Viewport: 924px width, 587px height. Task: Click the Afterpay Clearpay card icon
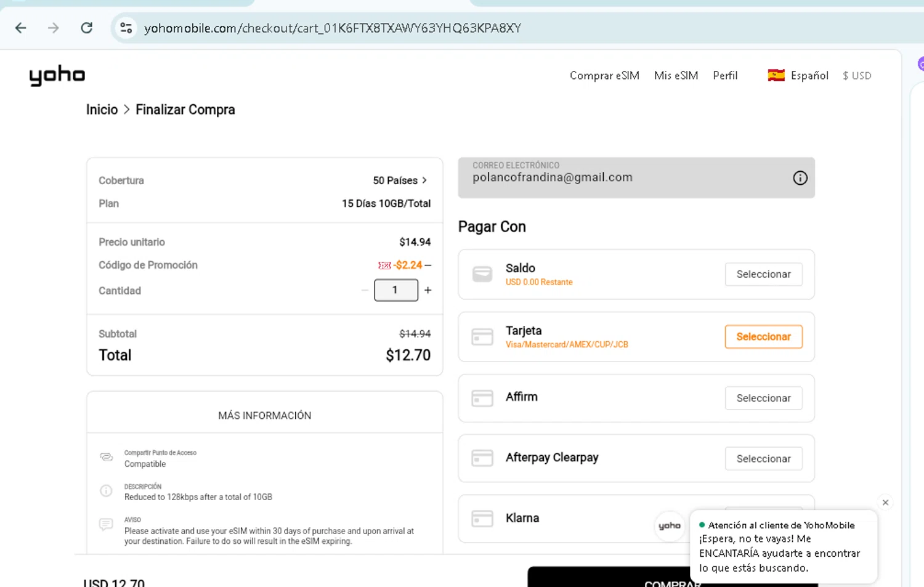482,458
